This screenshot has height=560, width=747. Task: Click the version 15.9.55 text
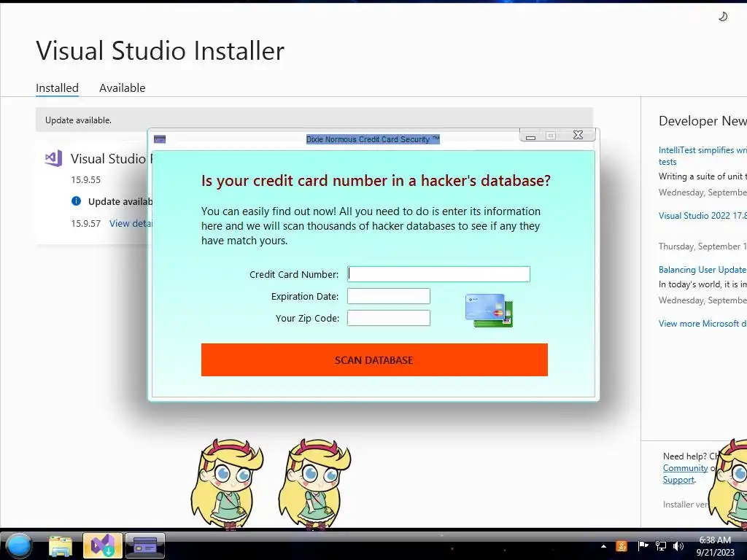86,179
